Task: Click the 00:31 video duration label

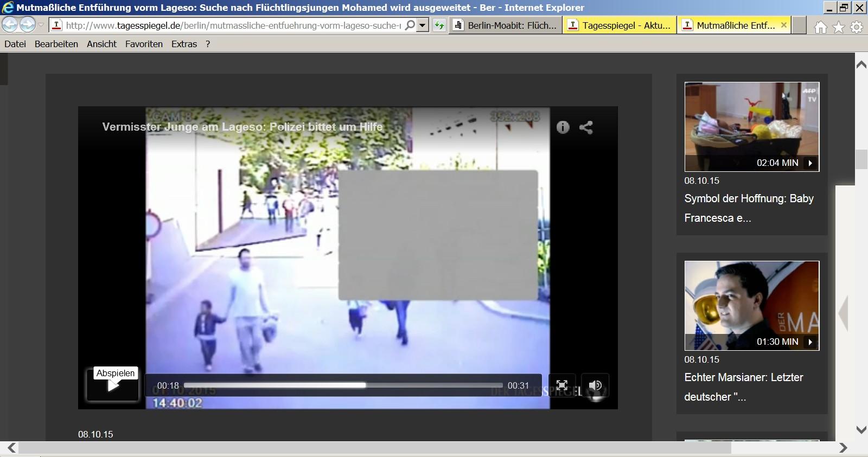Action: point(518,385)
